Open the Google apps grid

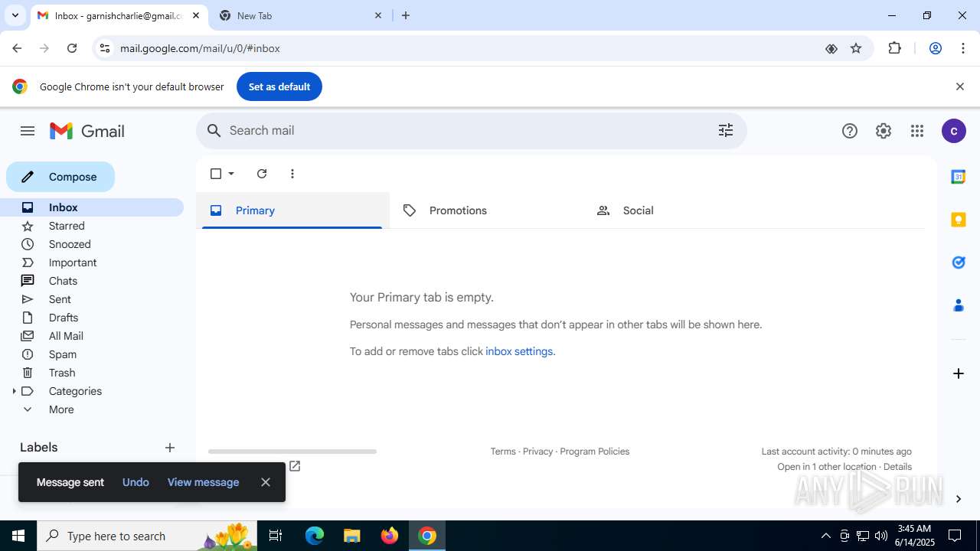917,131
